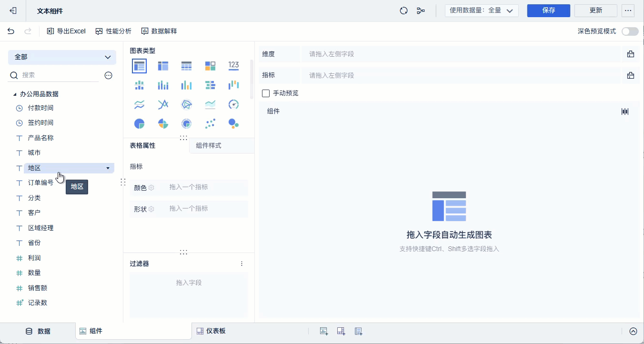This screenshot has height=344, width=644.
Task: Click the add component icon in bottom bar
Action: point(324,331)
